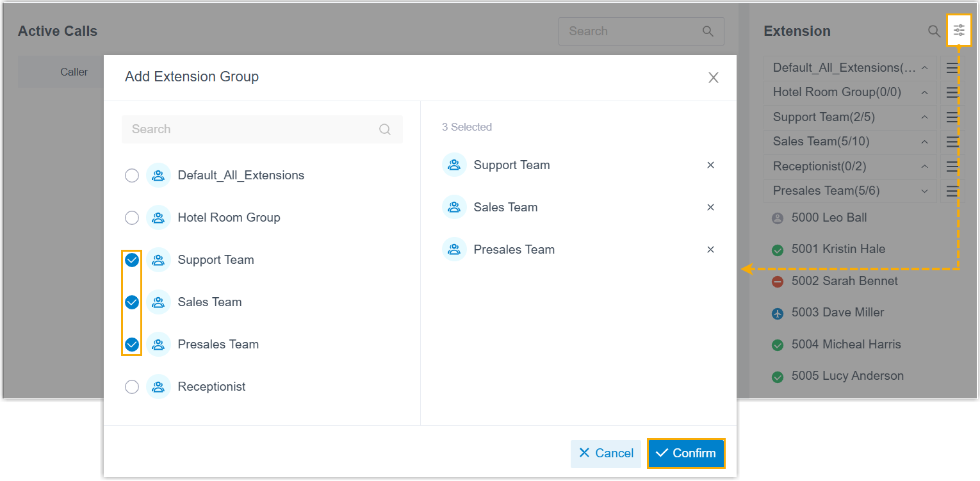Uncheck the Support Team checkbox
This screenshot has width=980, height=481.
tap(132, 260)
